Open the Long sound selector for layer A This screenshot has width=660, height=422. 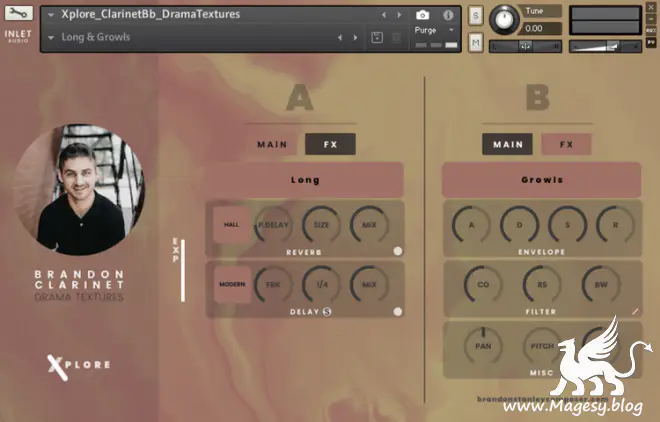pos(305,180)
